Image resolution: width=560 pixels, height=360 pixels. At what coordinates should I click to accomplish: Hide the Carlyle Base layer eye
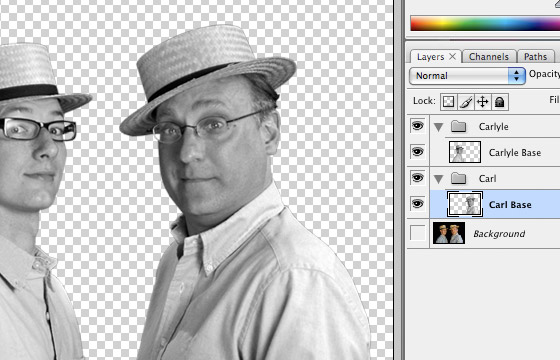[418, 152]
